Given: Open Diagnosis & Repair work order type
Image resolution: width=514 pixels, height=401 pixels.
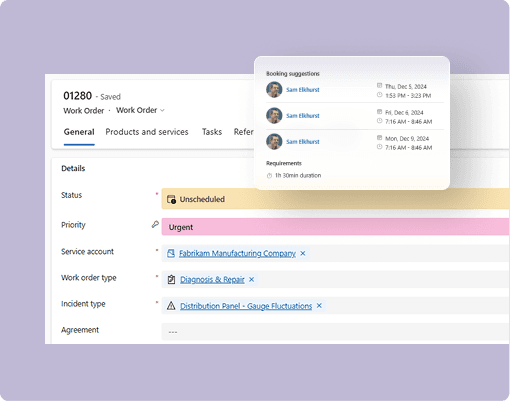Looking at the screenshot, I should 212,279.
